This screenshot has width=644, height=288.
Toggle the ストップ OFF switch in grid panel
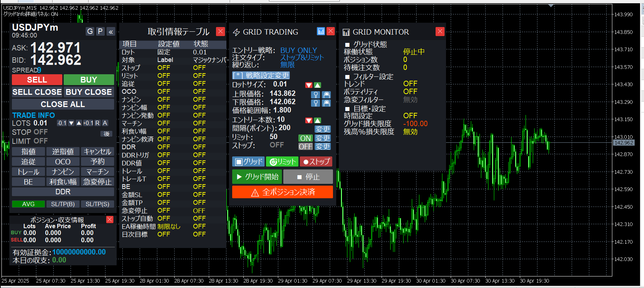[305, 146]
